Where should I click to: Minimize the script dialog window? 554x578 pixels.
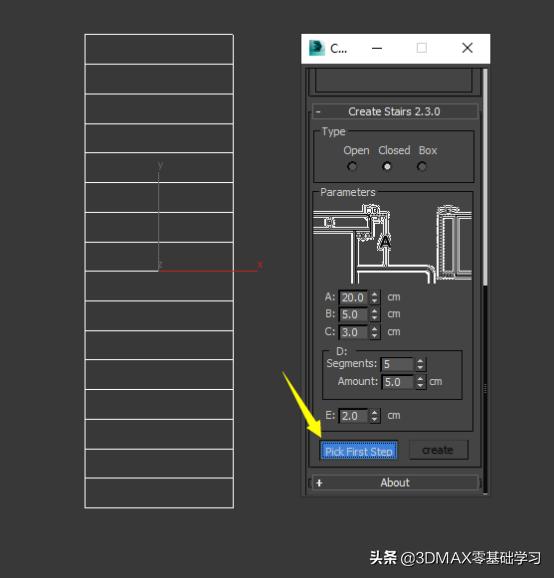tap(377, 48)
